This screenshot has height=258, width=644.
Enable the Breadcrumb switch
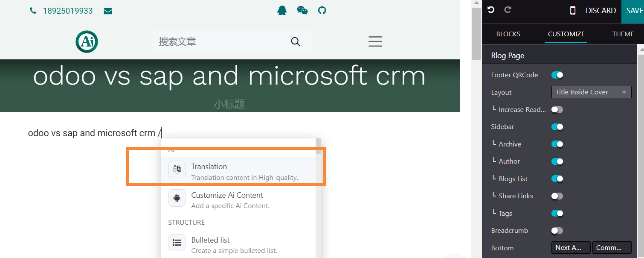click(x=557, y=231)
